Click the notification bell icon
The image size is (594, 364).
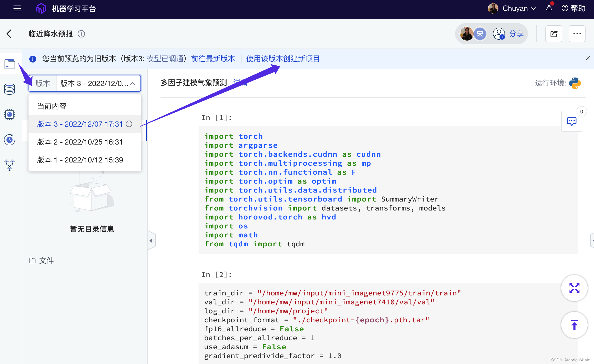pyautogui.click(x=549, y=8)
